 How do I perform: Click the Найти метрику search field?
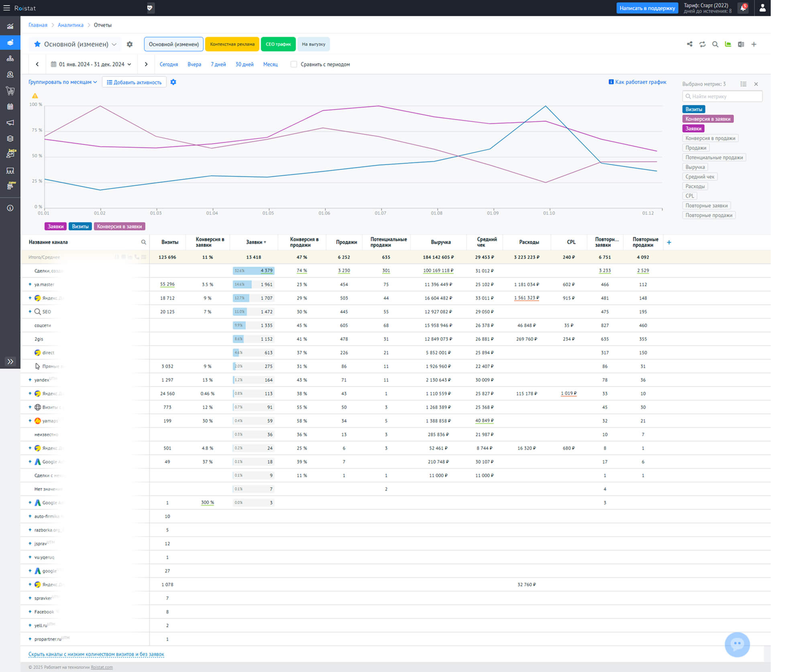point(722,96)
